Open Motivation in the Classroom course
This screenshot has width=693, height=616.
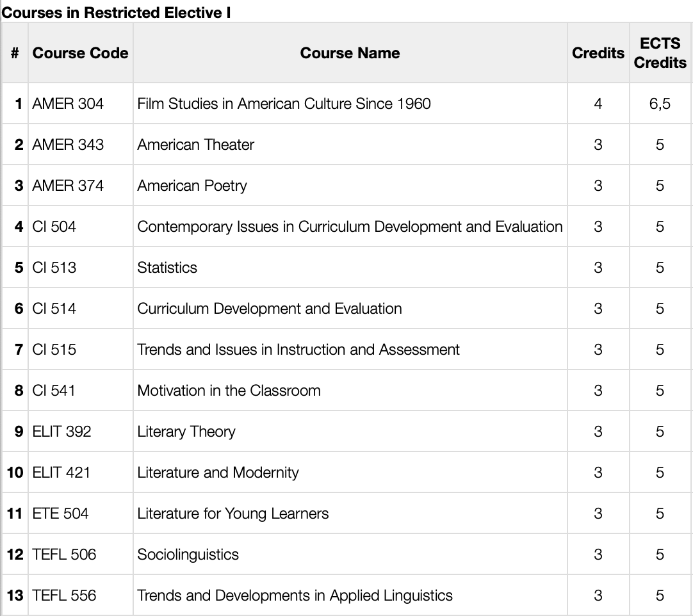(x=229, y=391)
